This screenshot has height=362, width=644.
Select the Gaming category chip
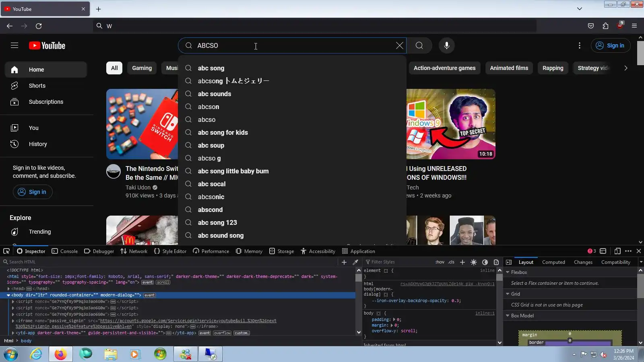pyautogui.click(x=142, y=68)
